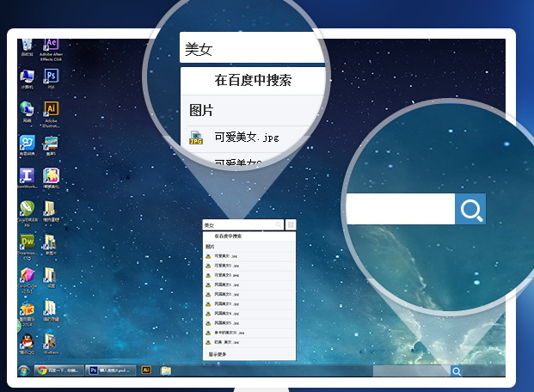The image size is (534, 392).
Task: Click the magnified white search input box
Action: coord(400,209)
